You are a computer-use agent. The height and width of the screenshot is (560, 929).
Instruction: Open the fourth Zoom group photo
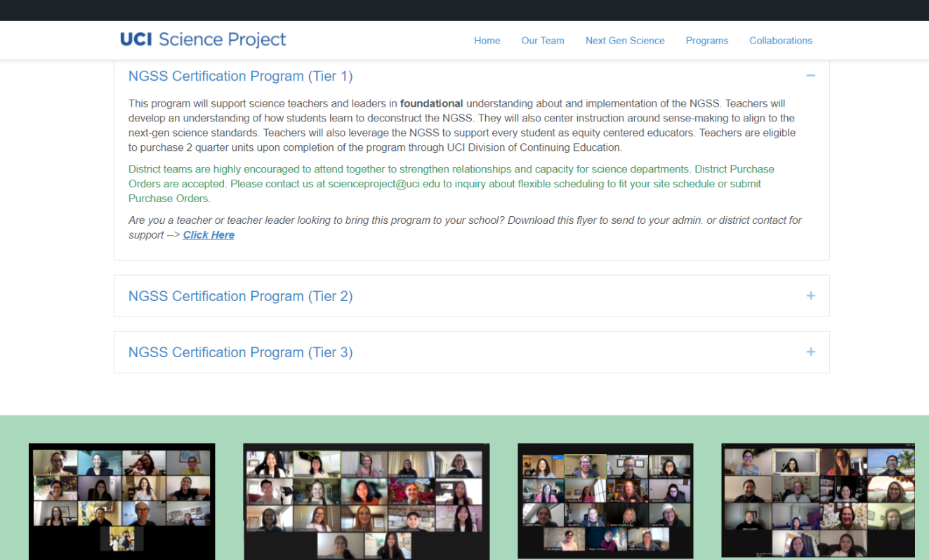point(817,500)
